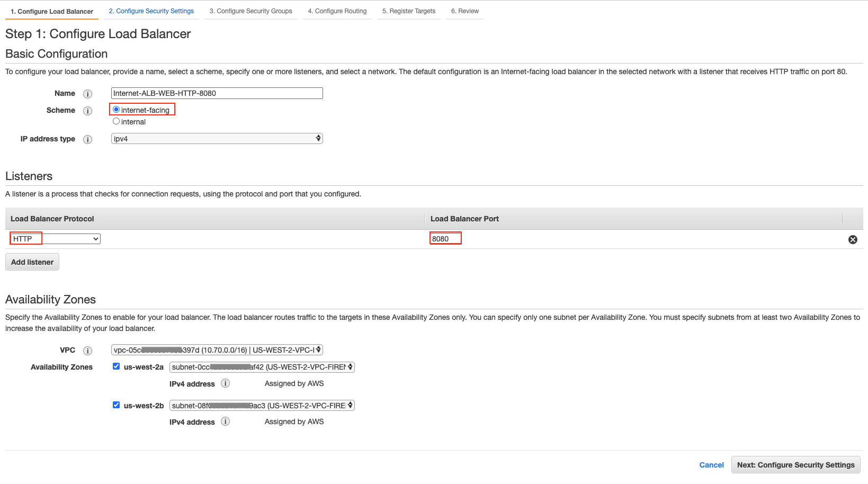Open the IP address type info tooltip
Screen dimensions: 868x484
(88, 139)
